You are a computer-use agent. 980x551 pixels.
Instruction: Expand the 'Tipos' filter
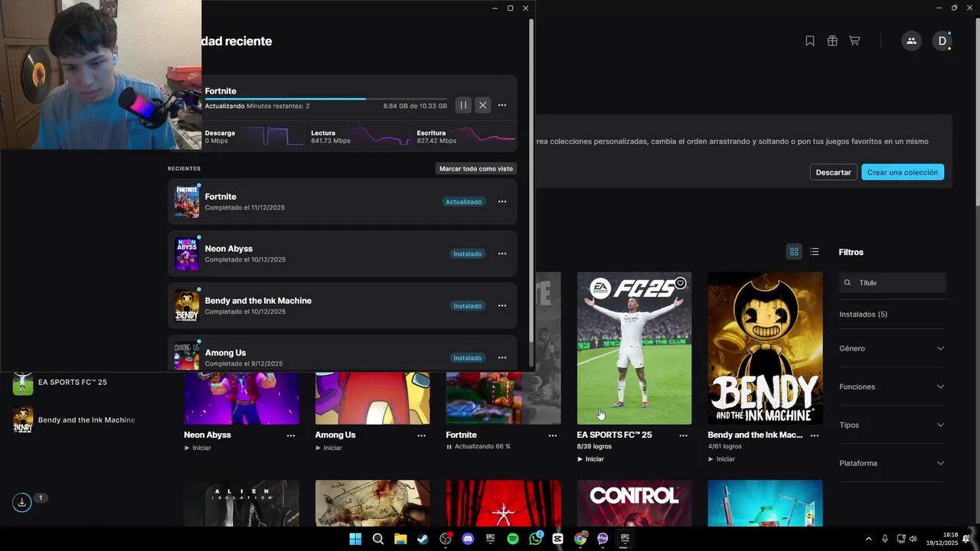pyautogui.click(x=893, y=425)
